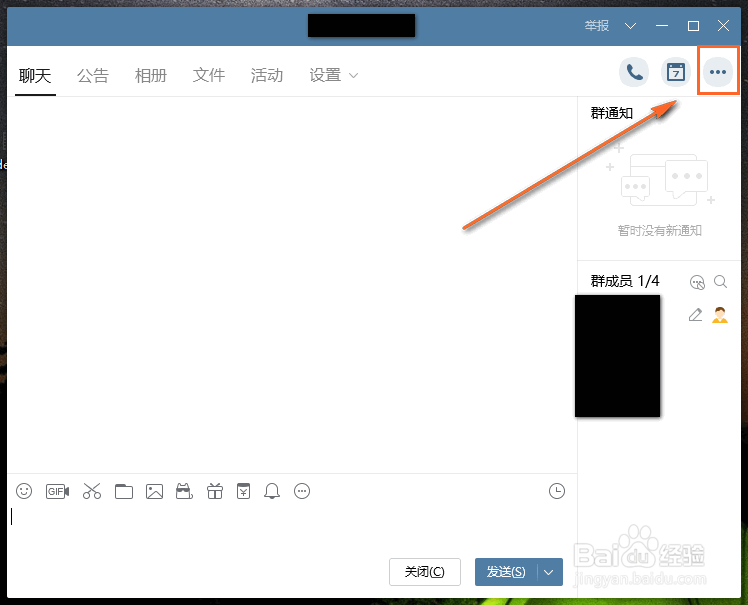Open the group calendar icon
748x605 pixels.
click(675, 72)
